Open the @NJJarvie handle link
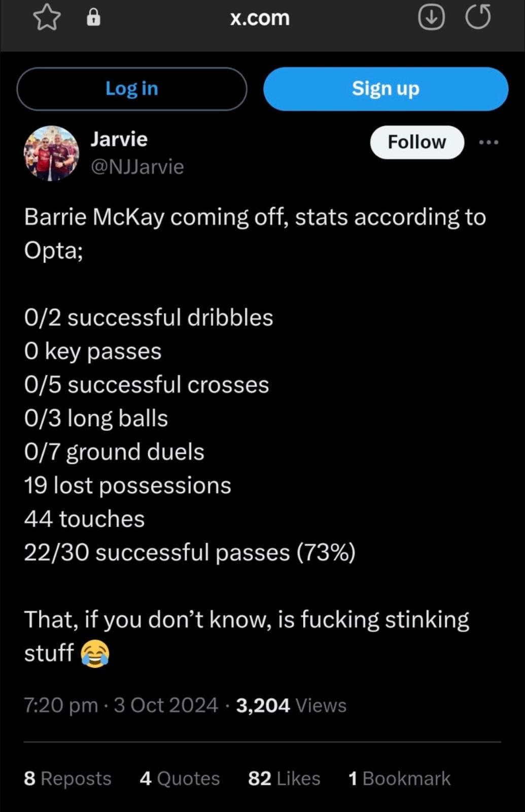 137,166
